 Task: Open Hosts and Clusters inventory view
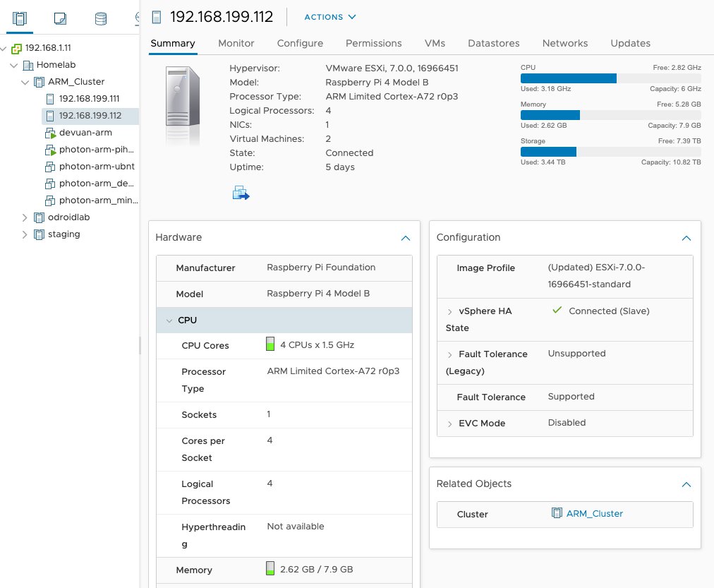pyautogui.click(x=20, y=18)
